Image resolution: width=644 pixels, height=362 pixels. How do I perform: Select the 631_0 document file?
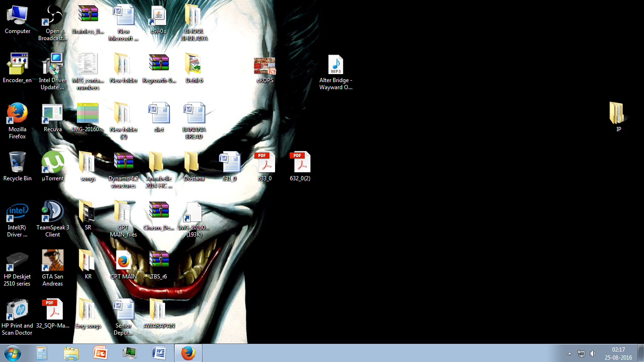[230, 167]
